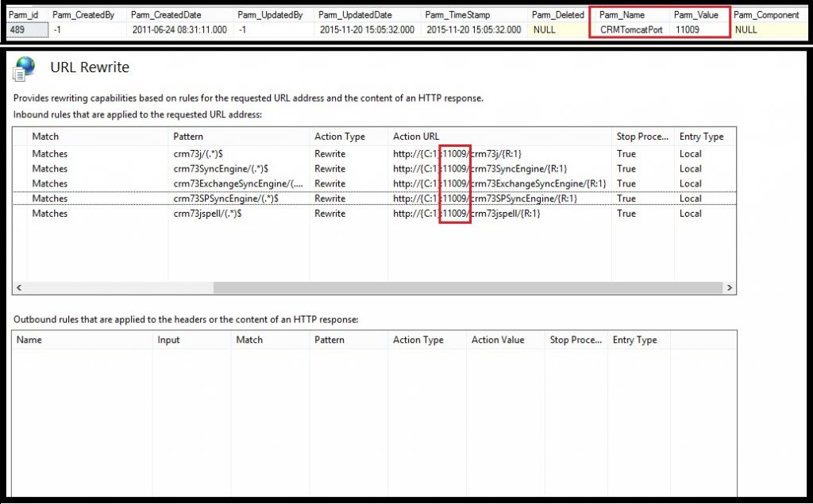Click the Parm_id cell with value 489
813x504 pixels.
18,29
